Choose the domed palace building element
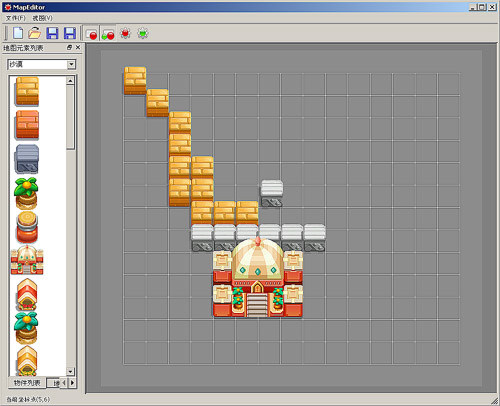 click(x=27, y=260)
